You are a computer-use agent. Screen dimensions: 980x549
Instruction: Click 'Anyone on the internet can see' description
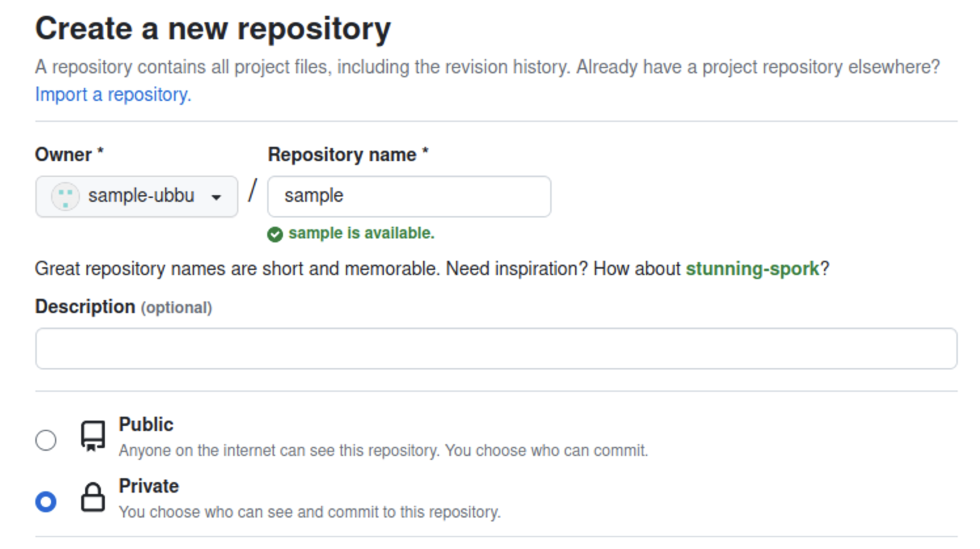[383, 451]
